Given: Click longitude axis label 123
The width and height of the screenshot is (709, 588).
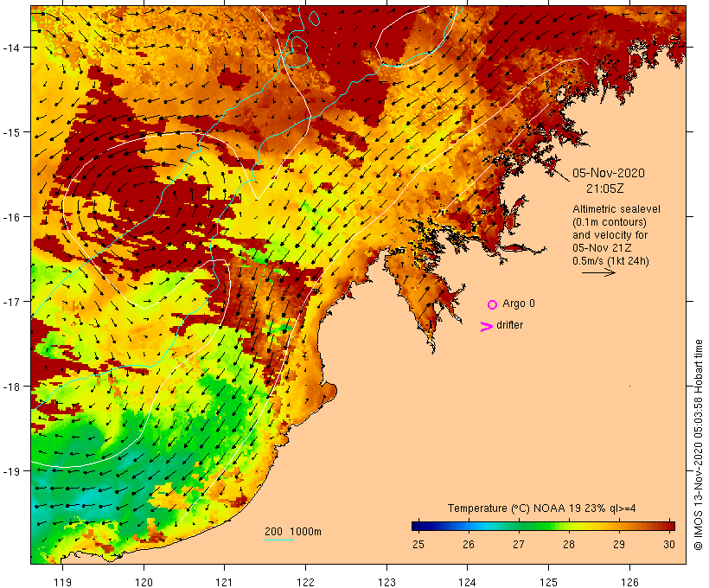Looking at the screenshot, I should tap(386, 582).
